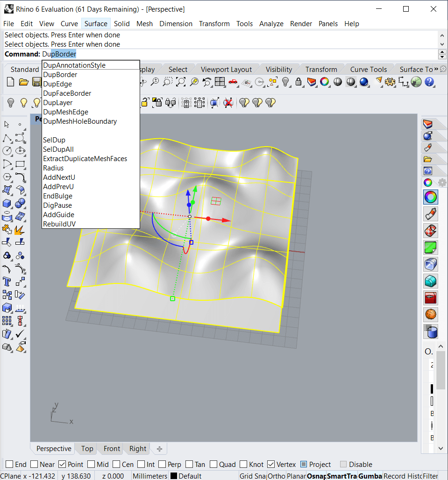This screenshot has width=448, height=480.
Task: Click the Circle tool icon
Action: coord(7,151)
